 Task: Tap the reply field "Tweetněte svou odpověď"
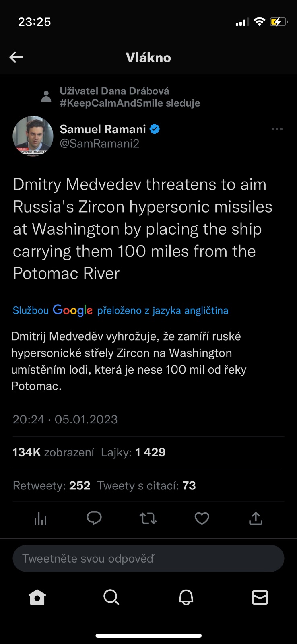148,558
